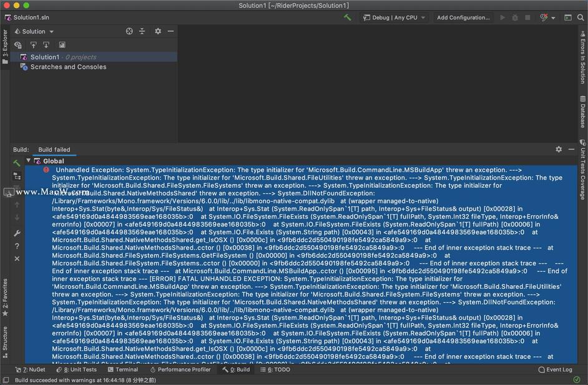Toggle the 1: Explorer side panel
The image size is (588, 385).
click(x=5, y=42)
